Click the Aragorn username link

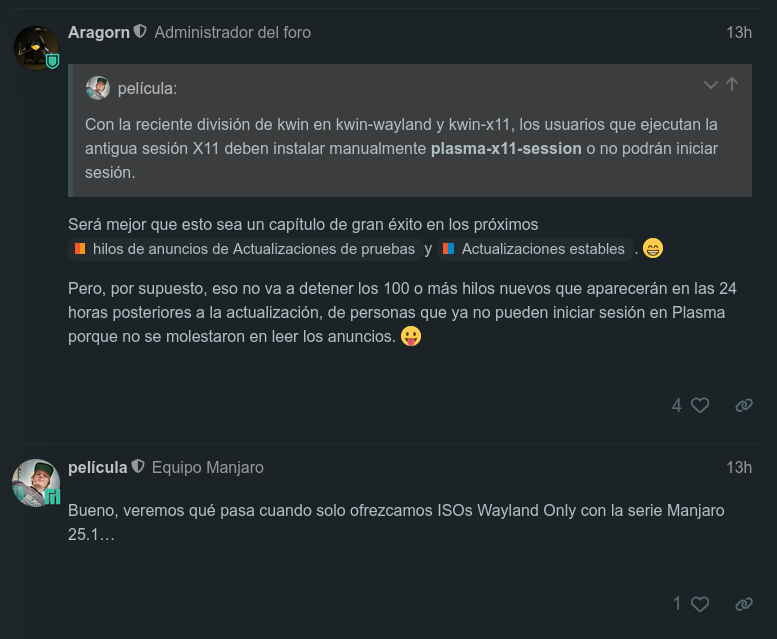99,32
